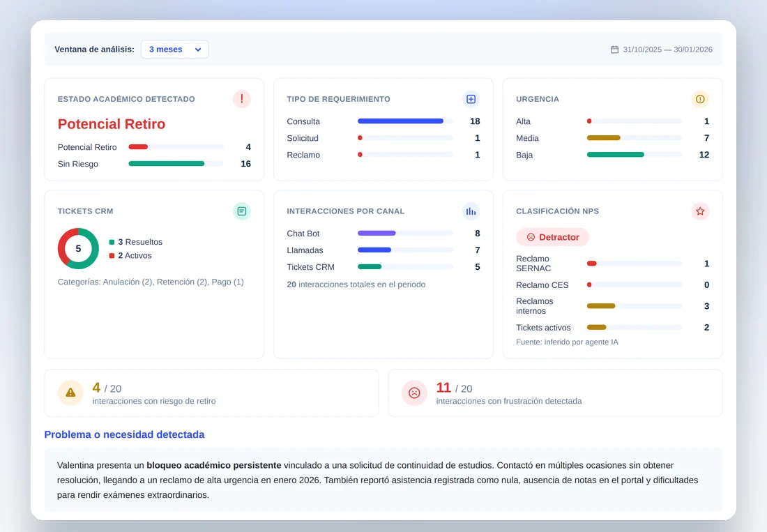Click the Categorías: Anulación, Retención, Pago text
Viewport: 767px width, 532px height.
pyautogui.click(x=151, y=282)
